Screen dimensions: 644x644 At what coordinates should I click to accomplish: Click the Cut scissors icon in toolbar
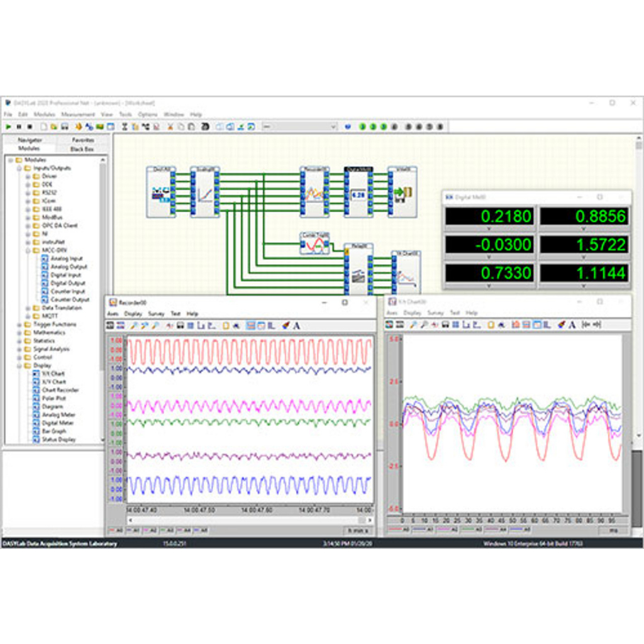[x=171, y=126]
